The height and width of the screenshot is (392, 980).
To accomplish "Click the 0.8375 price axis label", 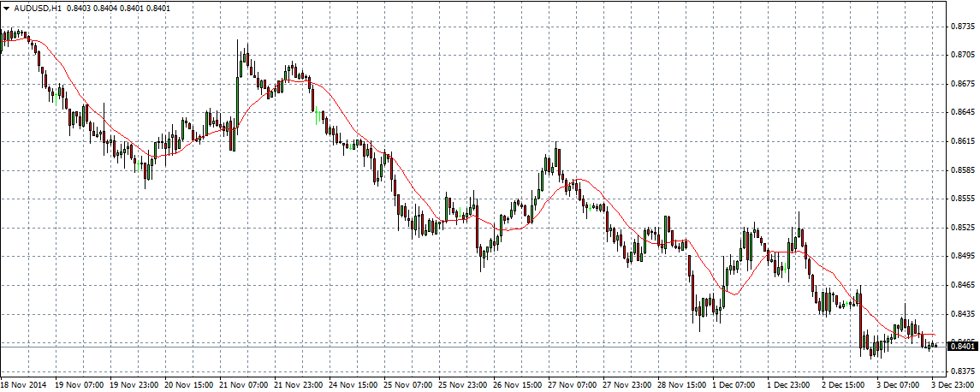I will click(963, 371).
